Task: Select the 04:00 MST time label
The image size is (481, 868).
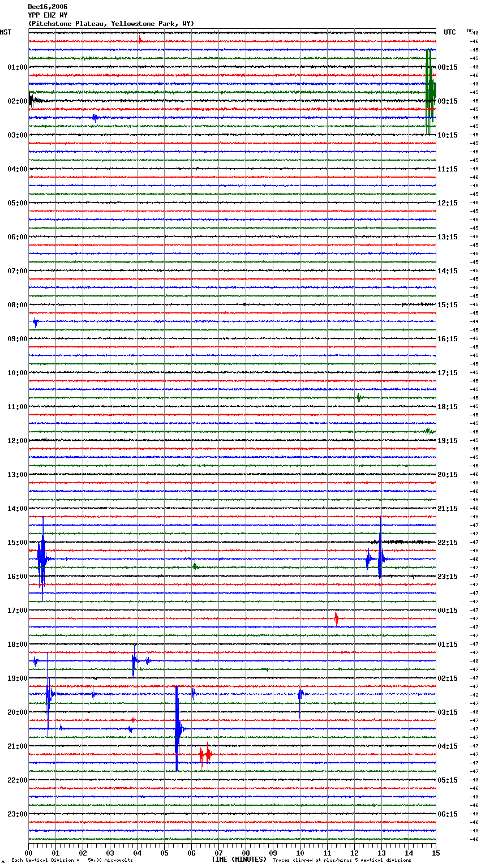Action: 18,169
